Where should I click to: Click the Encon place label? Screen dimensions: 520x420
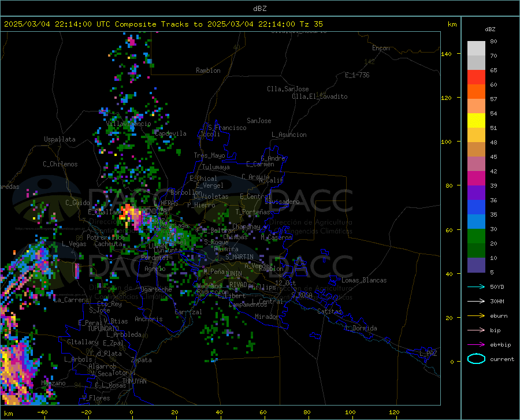click(x=381, y=48)
